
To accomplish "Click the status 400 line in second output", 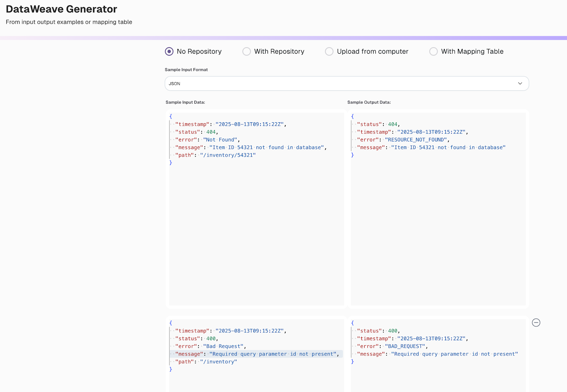I will 378,331.
